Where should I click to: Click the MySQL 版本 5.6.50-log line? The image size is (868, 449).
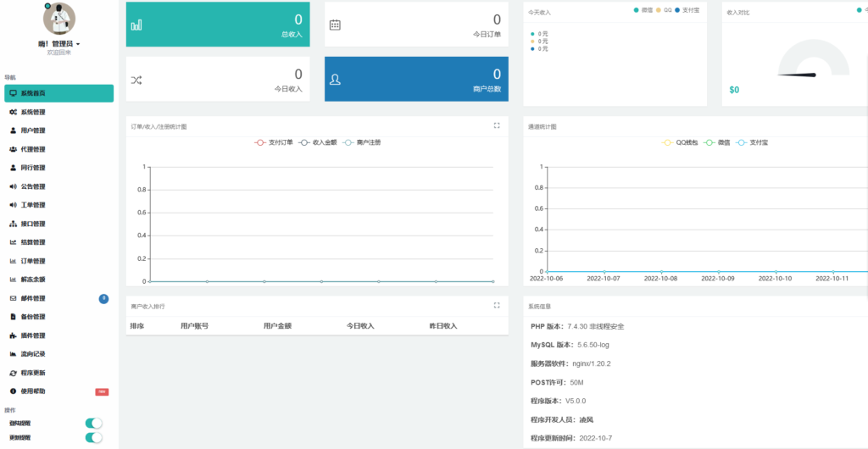570,345
